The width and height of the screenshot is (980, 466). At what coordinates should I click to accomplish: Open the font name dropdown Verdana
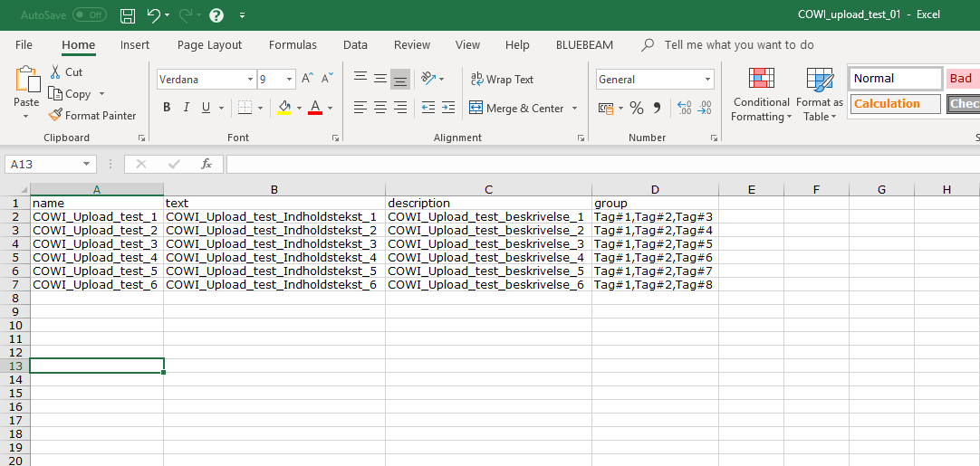pyautogui.click(x=251, y=80)
